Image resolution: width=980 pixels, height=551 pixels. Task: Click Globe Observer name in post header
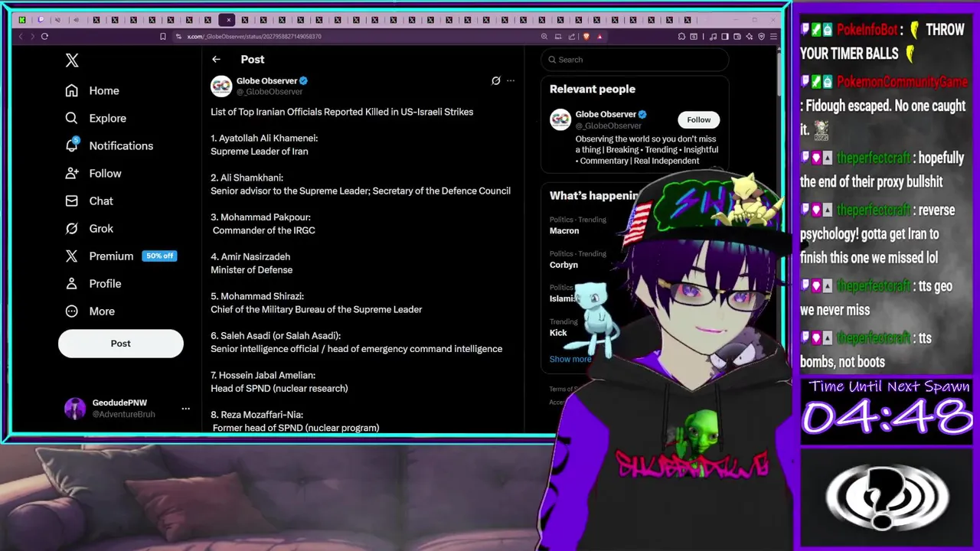266,80
